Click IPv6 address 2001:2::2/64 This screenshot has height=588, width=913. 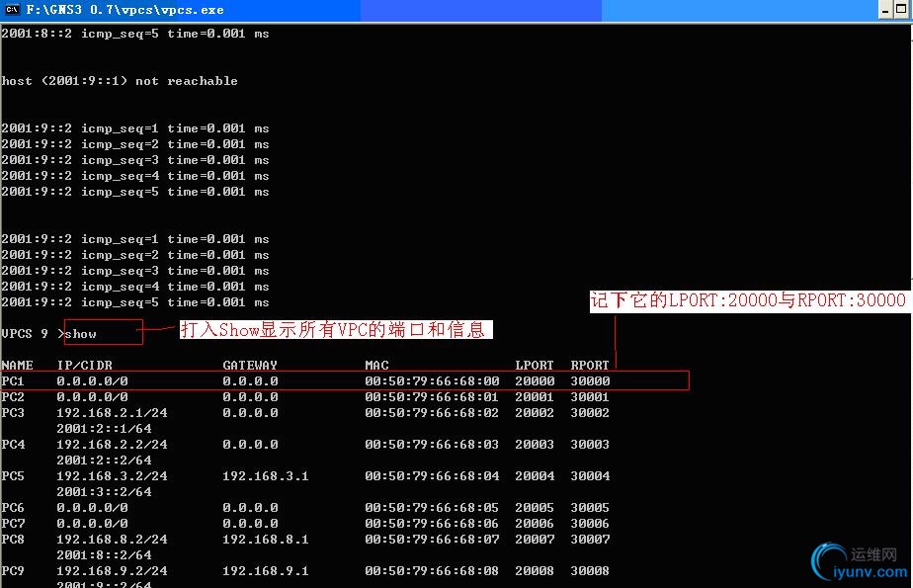coord(104,460)
